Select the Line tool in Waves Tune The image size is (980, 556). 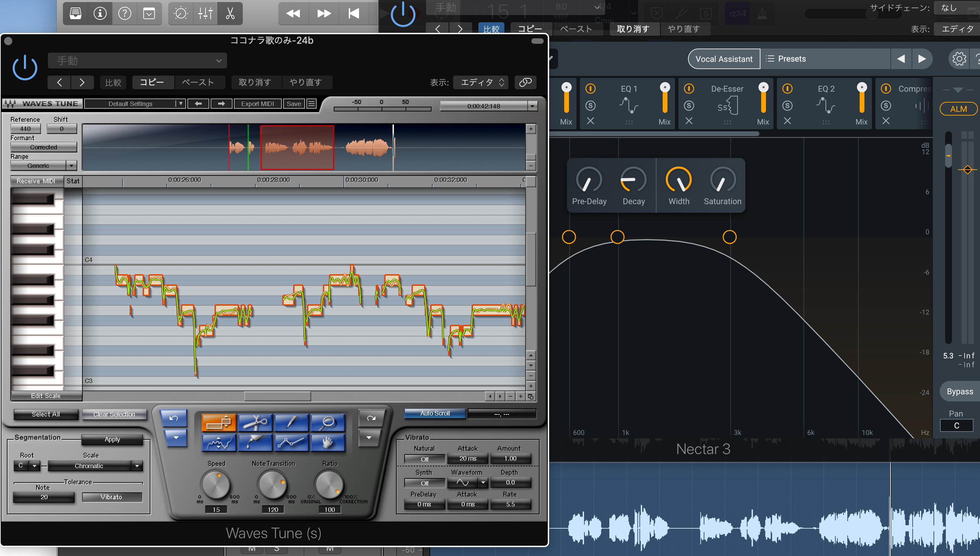coord(291,442)
